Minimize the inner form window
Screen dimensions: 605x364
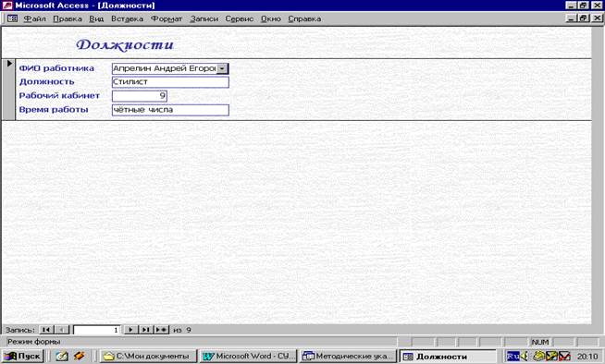tap(572, 18)
